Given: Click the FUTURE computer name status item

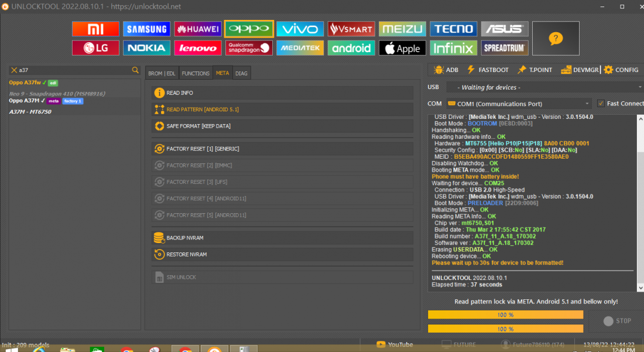Looking at the screenshot, I should coord(459,344).
